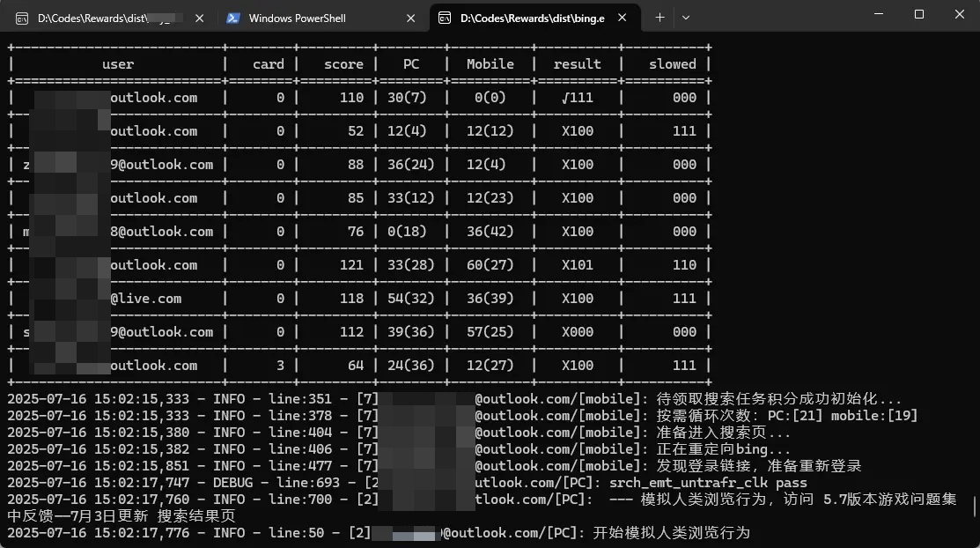Image resolution: width=980 pixels, height=548 pixels.
Task: Click the 'PC' column header
Action: pos(410,63)
